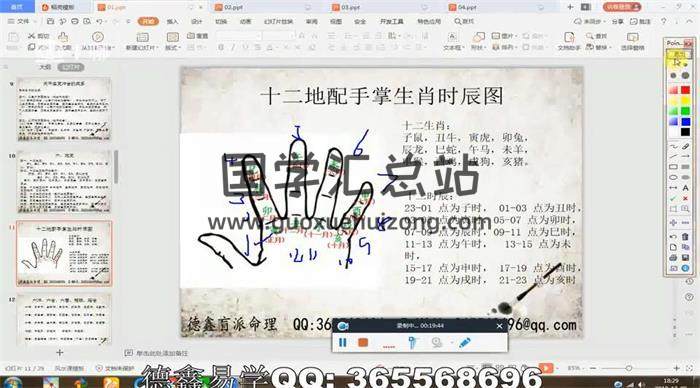Select solid blue in Pointofix palette
The image size is (700, 388).
(x=685, y=121)
